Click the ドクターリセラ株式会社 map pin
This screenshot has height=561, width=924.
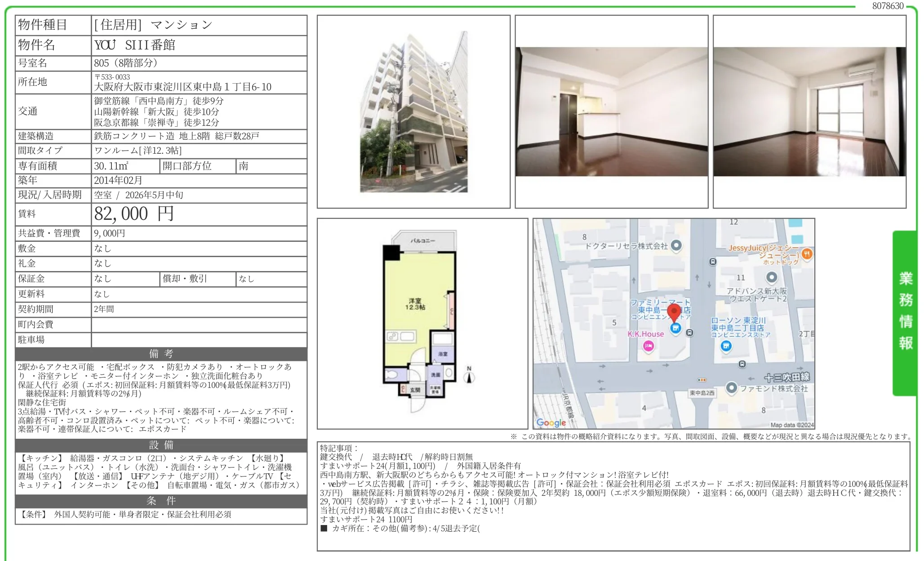(x=676, y=245)
